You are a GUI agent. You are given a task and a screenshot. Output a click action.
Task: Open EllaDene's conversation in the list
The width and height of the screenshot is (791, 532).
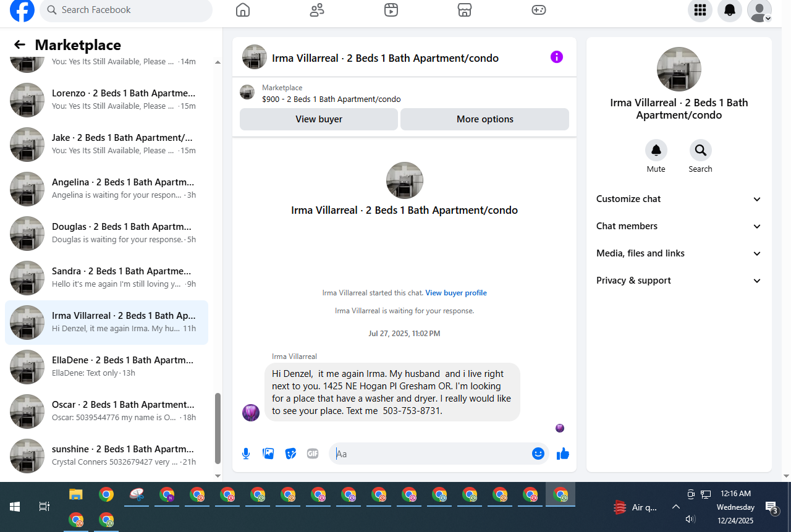pos(106,367)
